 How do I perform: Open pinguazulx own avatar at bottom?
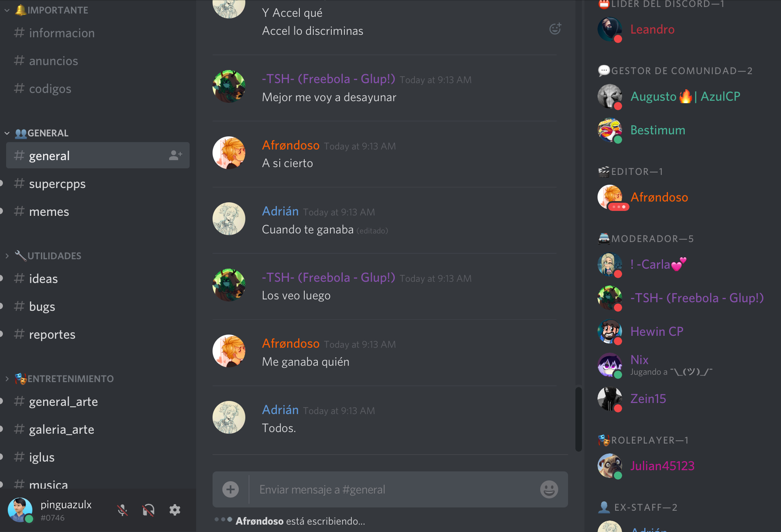point(20,510)
